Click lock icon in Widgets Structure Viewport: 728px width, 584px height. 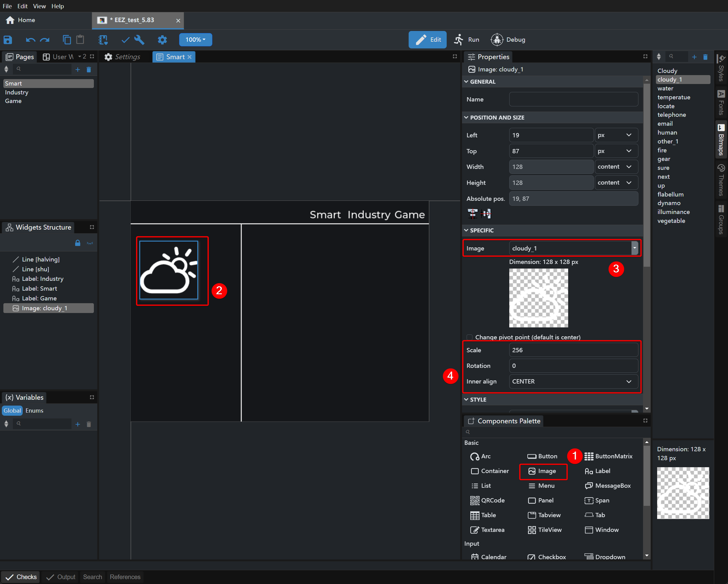78,243
